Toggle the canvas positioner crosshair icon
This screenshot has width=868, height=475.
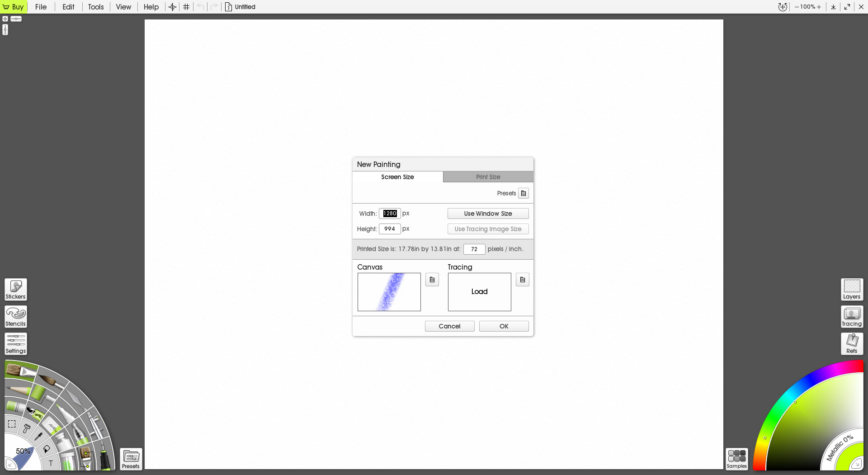tap(172, 7)
